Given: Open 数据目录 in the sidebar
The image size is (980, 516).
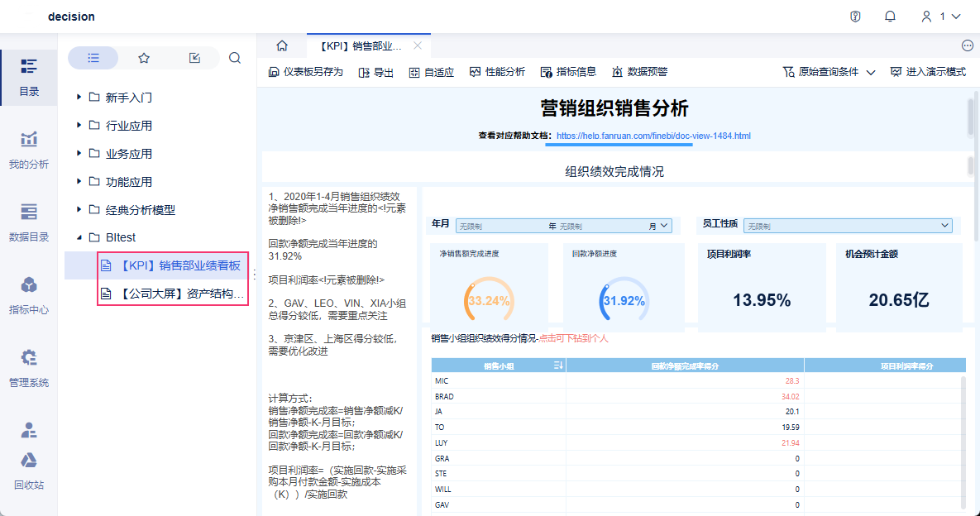Looking at the screenshot, I should pos(29,223).
